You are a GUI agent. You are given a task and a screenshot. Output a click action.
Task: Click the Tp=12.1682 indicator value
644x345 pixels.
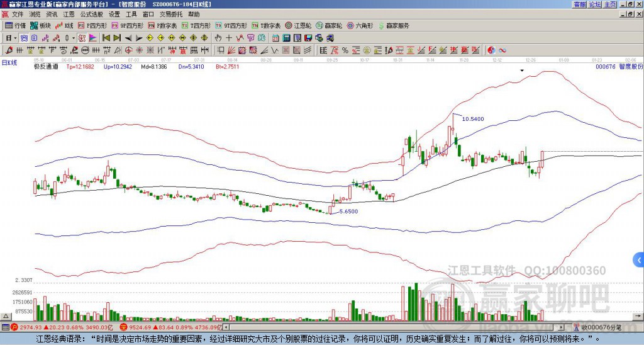click(80, 66)
